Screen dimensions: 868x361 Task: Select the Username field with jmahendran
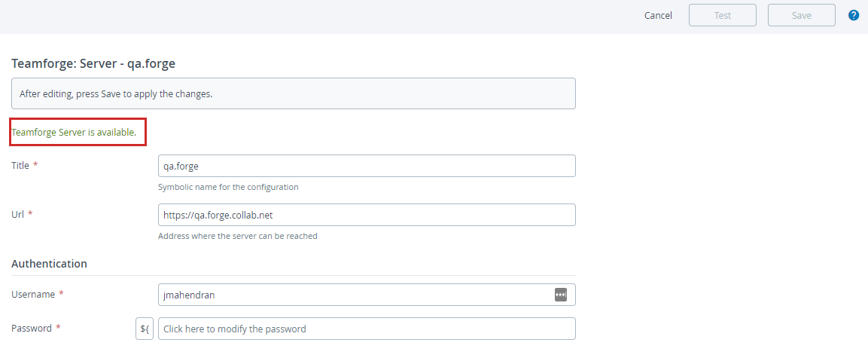354,295
